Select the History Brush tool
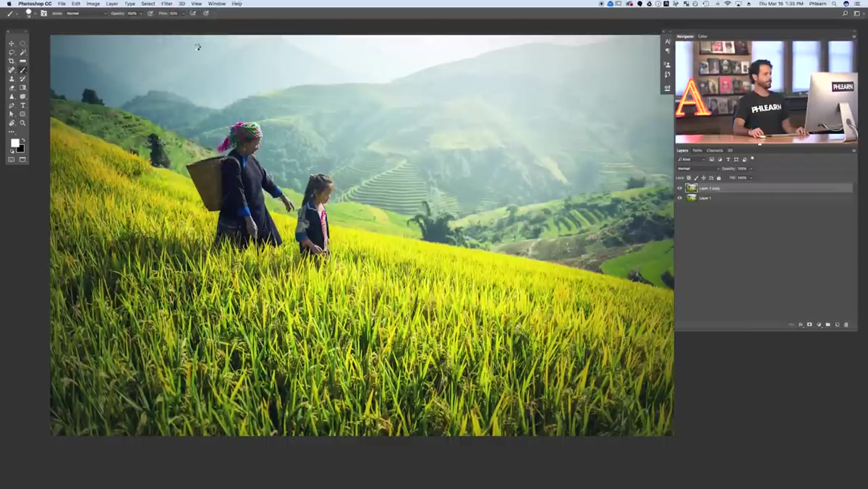The height and width of the screenshot is (489, 868). [22, 79]
